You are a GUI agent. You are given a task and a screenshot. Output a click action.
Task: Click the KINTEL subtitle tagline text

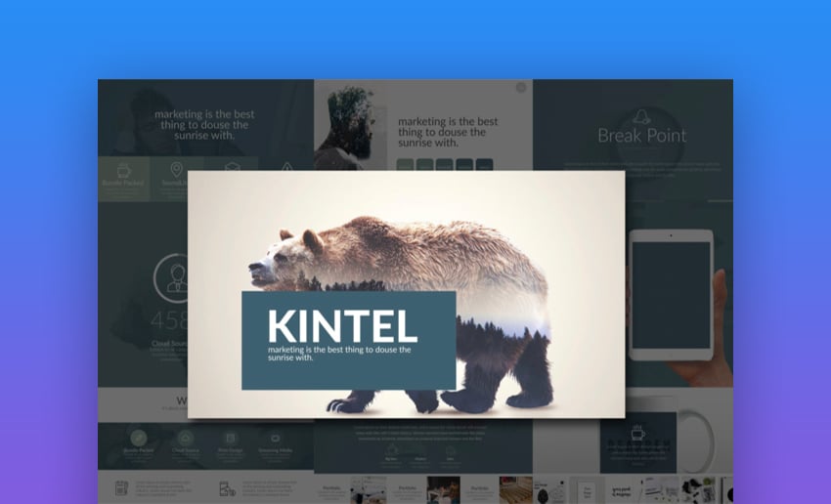click(x=339, y=354)
